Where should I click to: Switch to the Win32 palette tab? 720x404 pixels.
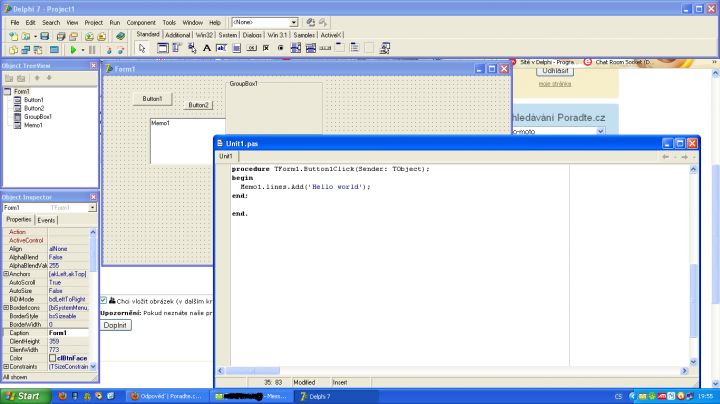[x=204, y=35]
